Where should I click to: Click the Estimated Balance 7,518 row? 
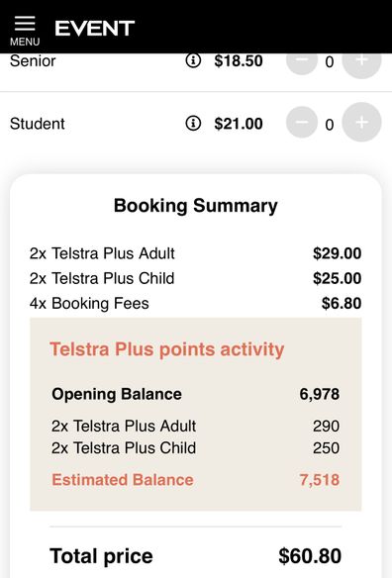(195, 480)
